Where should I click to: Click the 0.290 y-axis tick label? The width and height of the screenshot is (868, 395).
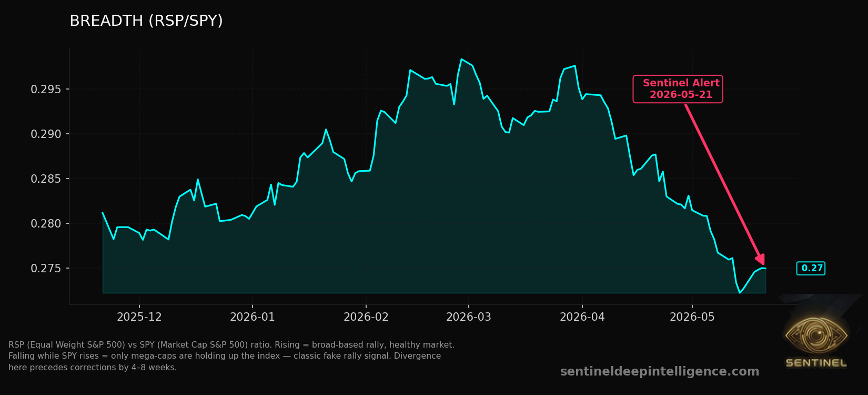point(46,134)
